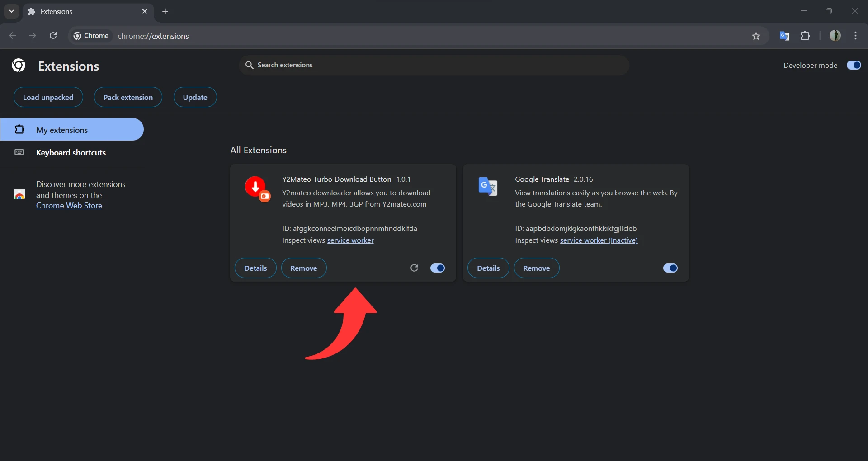Screen dimensions: 868x461
Task: Bookmark this page with the star icon
Action: pyautogui.click(x=756, y=36)
